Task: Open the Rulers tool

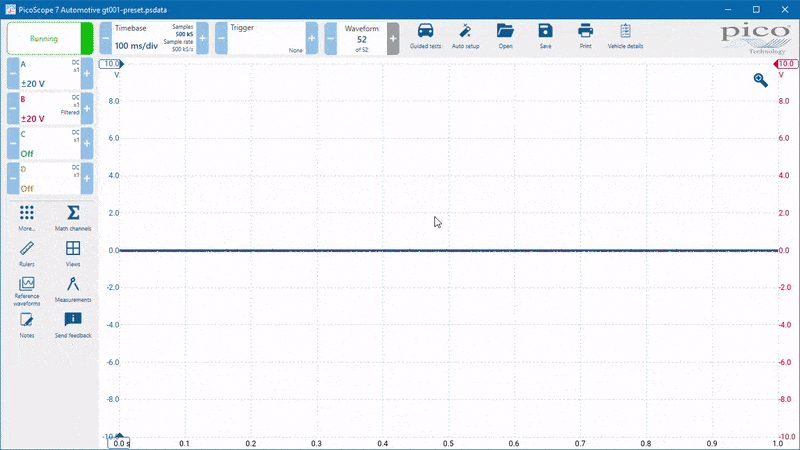Action: tap(27, 254)
